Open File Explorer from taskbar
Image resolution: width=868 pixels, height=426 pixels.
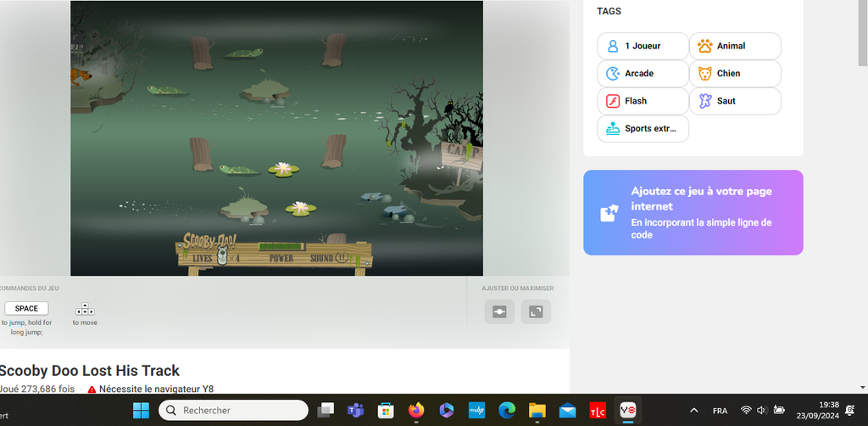click(537, 410)
